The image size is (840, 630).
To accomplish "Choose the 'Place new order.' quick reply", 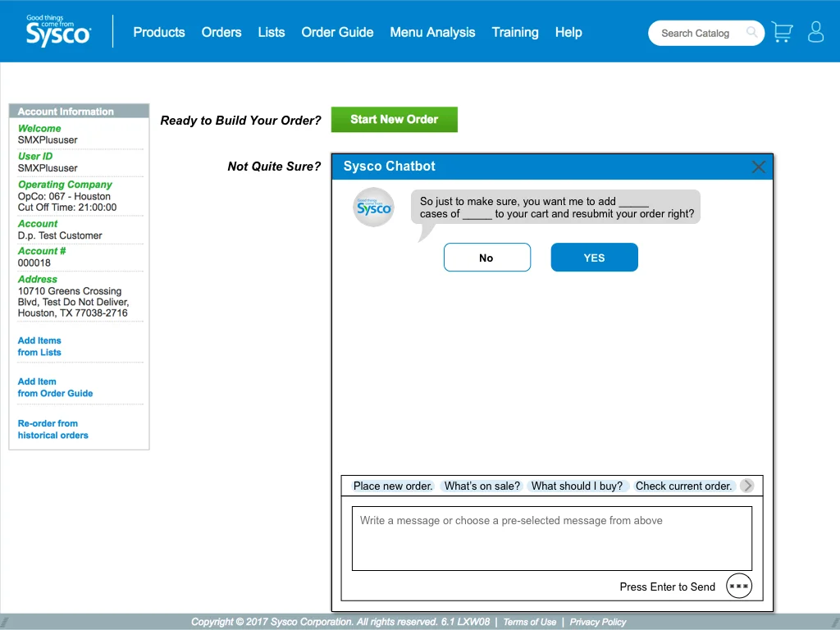I will point(394,486).
